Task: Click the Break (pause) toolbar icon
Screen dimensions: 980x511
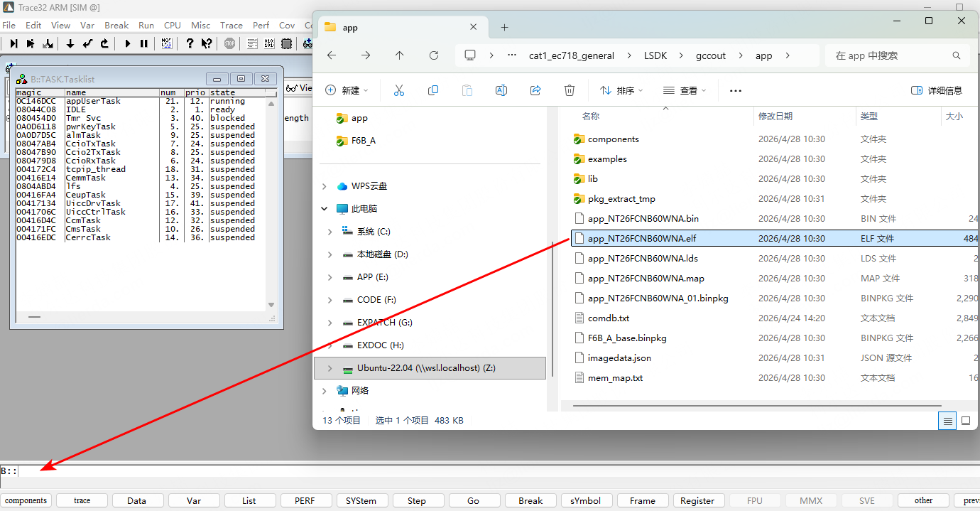Action: click(144, 43)
